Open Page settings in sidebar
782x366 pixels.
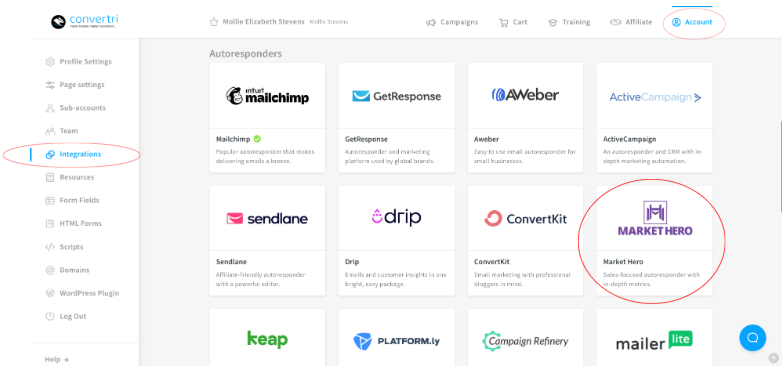point(75,85)
